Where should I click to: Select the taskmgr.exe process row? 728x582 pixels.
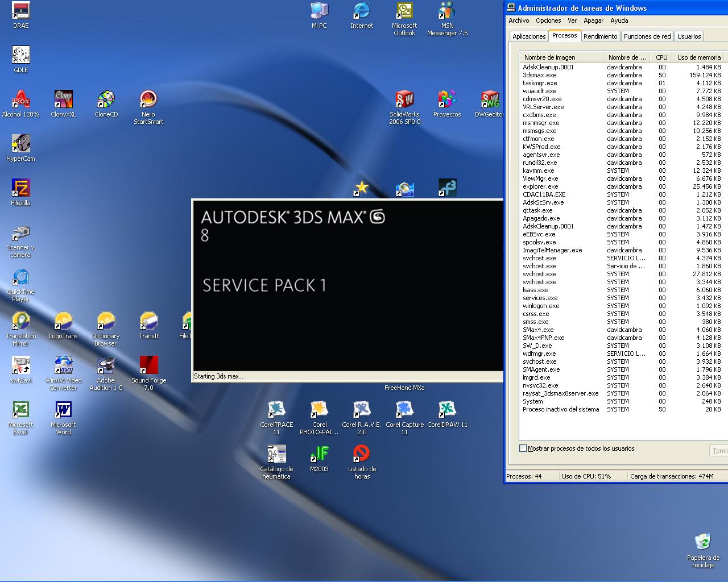pyautogui.click(x=622, y=83)
